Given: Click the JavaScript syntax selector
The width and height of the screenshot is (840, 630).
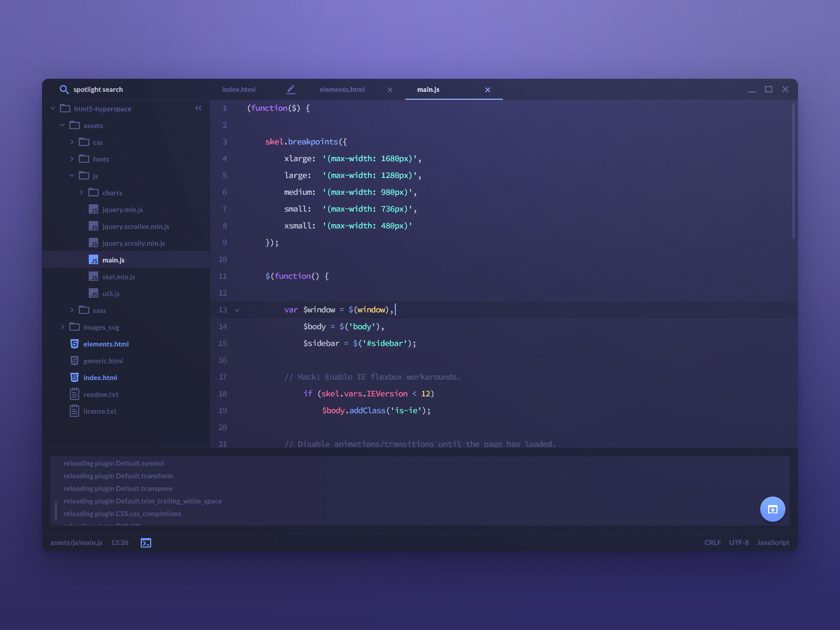Looking at the screenshot, I should coord(773,542).
